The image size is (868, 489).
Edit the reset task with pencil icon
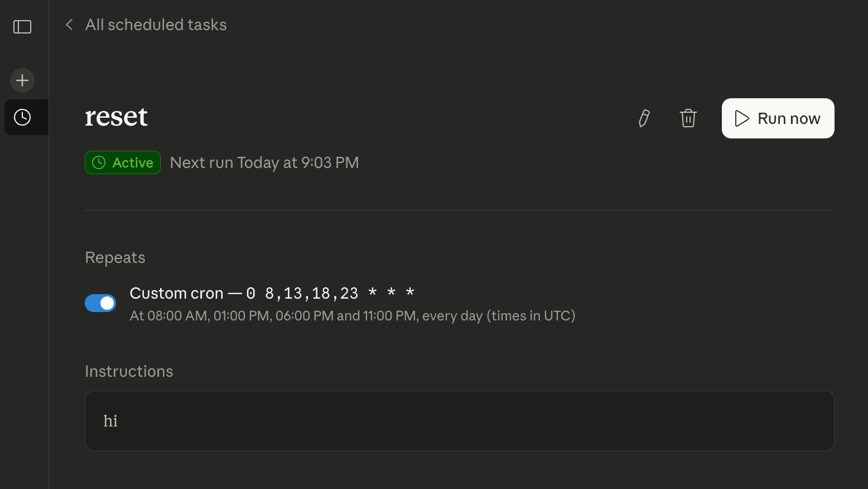[x=644, y=118]
